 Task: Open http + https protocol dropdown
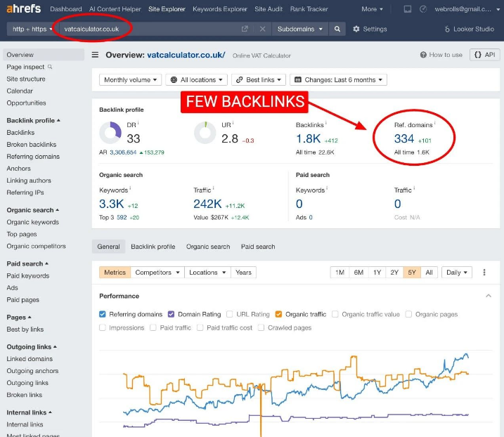[x=32, y=29]
